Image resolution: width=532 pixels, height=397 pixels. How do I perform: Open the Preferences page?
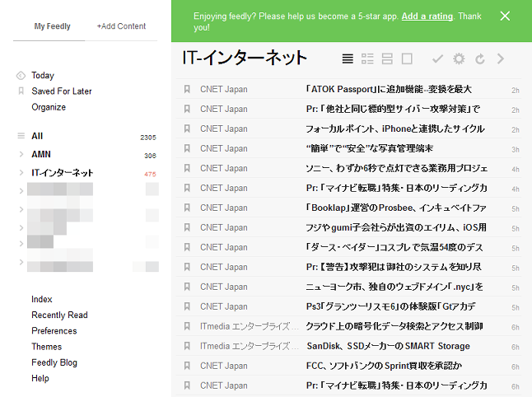54,331
